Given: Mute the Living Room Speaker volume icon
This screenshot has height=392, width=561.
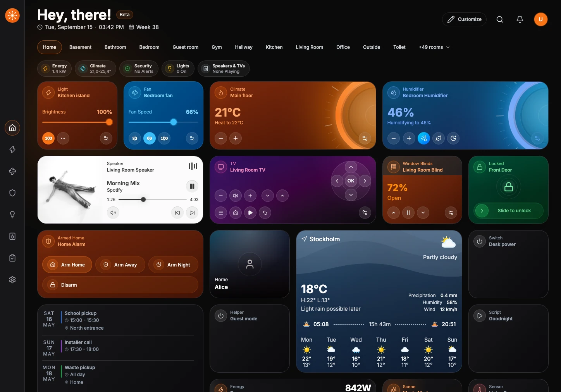Looking at the screenshot, I should (x=113, y=213).
